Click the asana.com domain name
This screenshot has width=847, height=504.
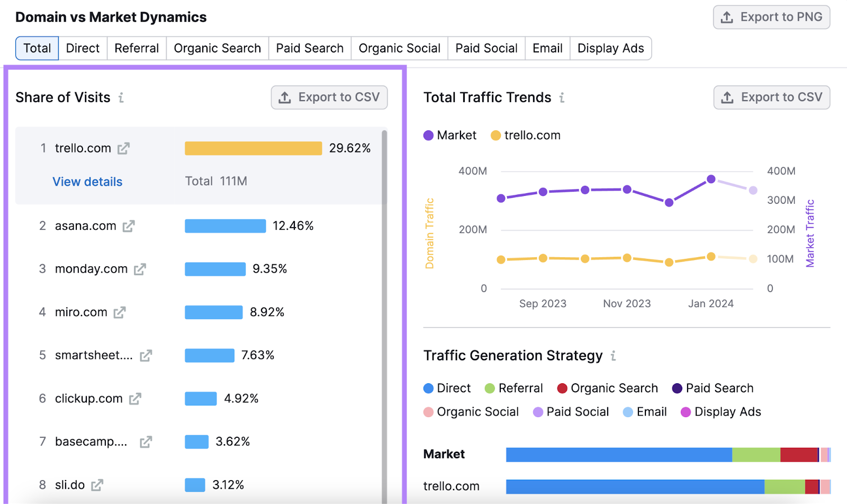coord(86,226)
